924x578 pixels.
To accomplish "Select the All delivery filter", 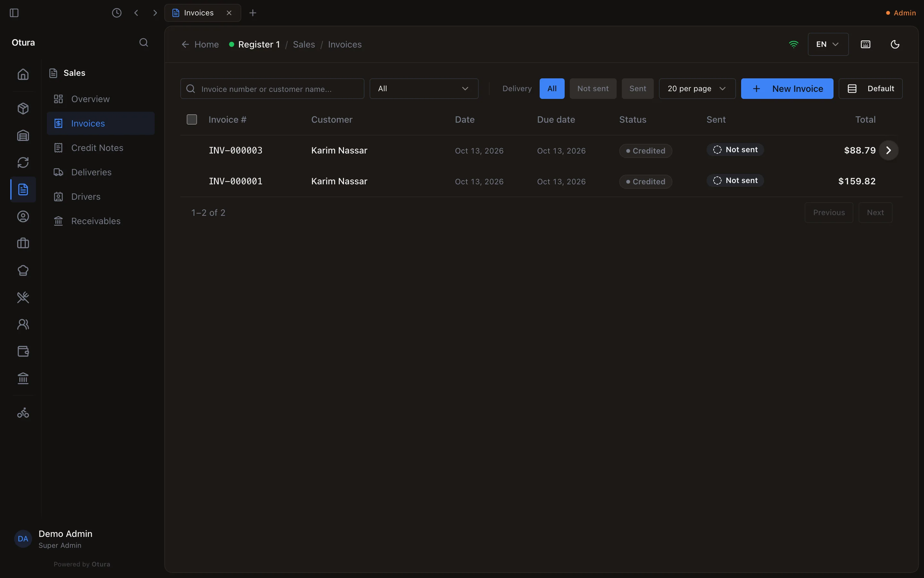I will tap(552, 89).
